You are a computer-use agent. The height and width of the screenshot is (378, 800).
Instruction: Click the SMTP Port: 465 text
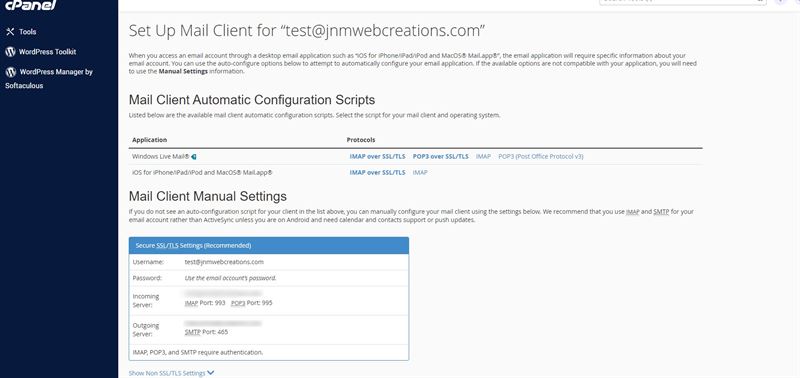(206, 332)
